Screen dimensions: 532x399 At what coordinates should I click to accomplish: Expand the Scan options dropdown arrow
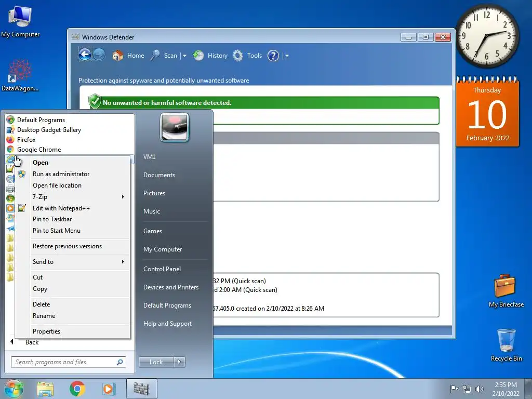pyautogui.click(x=184, y=56)
